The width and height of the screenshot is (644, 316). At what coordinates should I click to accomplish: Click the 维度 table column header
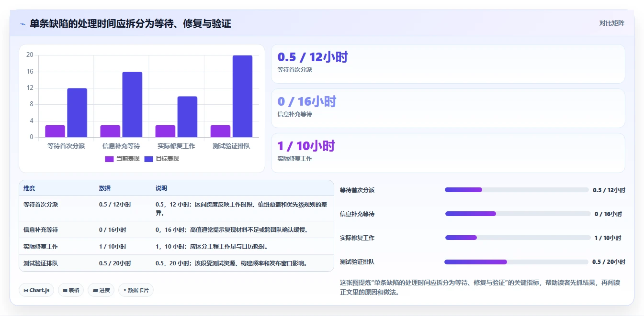[29, 188]
